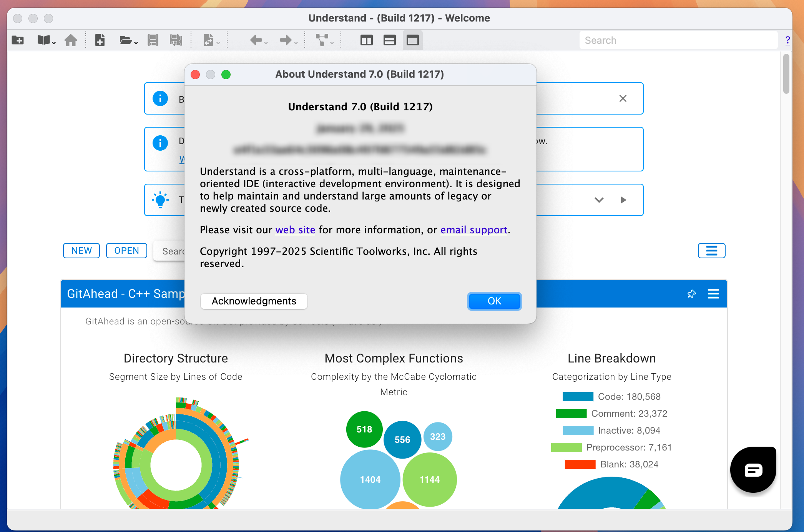Click the New Project folder-plus toolbar icon
Screen dimensions: 804x532
pyautogui.click(x=18, y=40)
